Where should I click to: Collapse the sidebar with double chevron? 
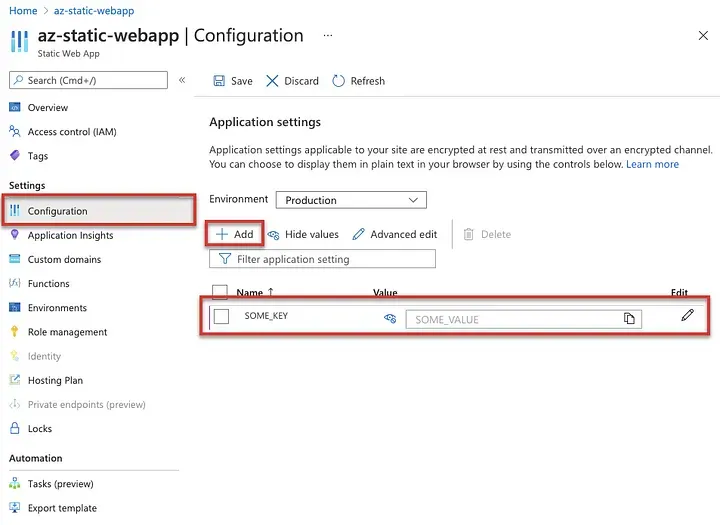[x=182, y=80]
